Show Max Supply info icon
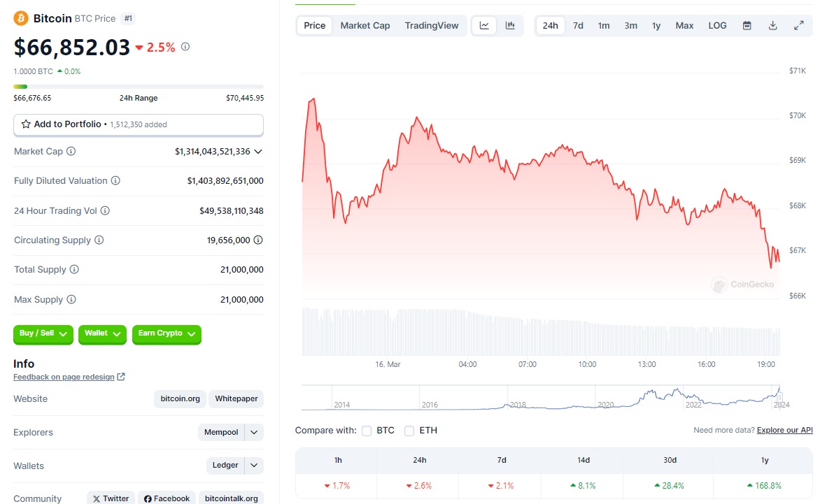Image resolution: width=820 pixels, height=504 pixels. 71,299
